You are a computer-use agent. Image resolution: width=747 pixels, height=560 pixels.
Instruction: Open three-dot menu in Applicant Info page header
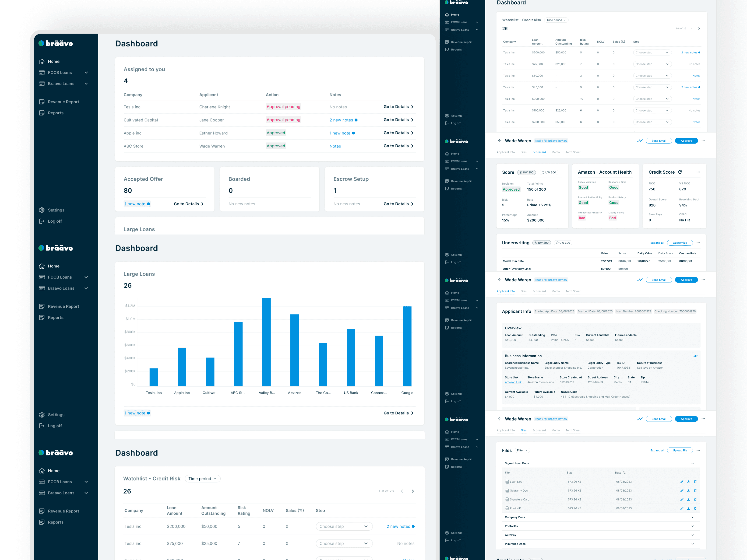pos(703,280)
